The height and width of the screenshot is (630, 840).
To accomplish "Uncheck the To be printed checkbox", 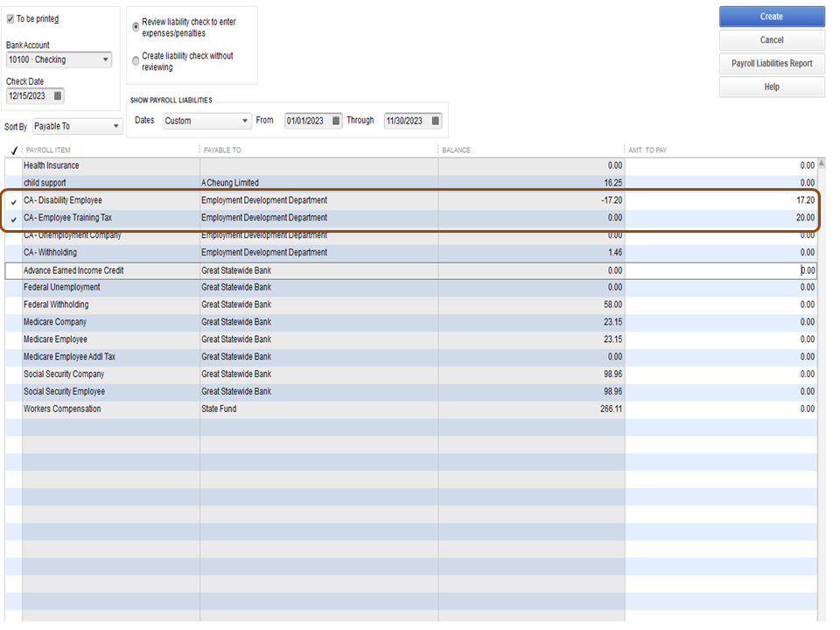I will (x=9, y=17).
